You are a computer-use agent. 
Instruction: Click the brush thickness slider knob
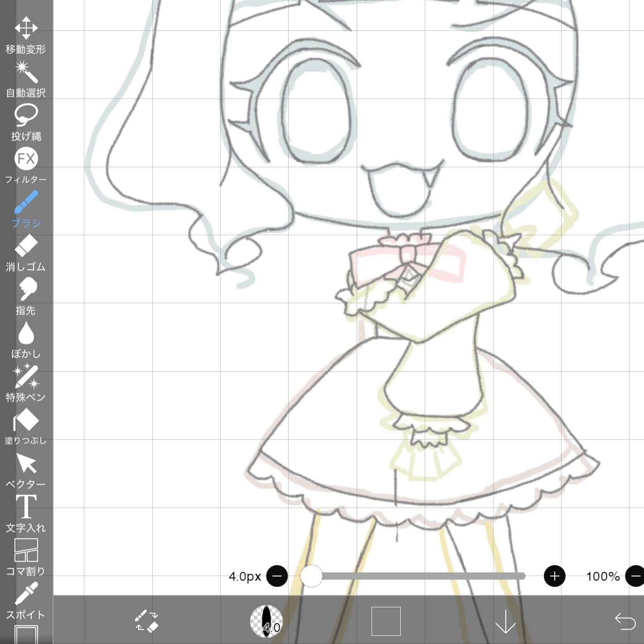click(x=311, y=576)
